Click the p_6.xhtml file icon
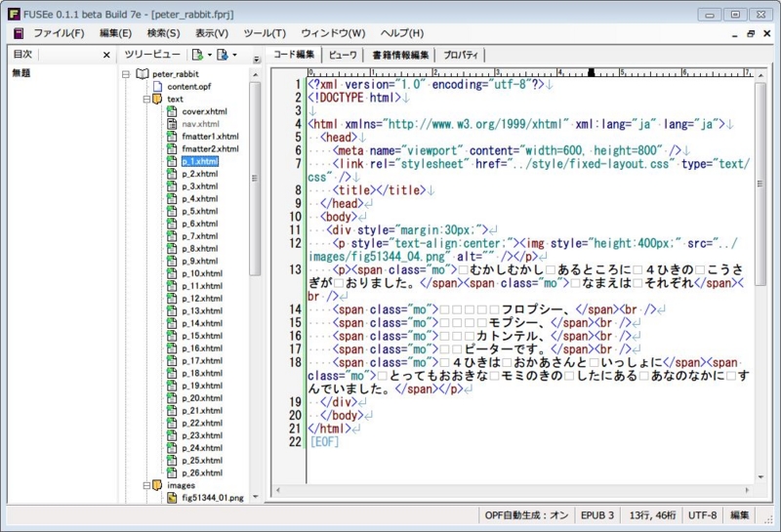This screenshot has height=532, width=781. point(172,224)
